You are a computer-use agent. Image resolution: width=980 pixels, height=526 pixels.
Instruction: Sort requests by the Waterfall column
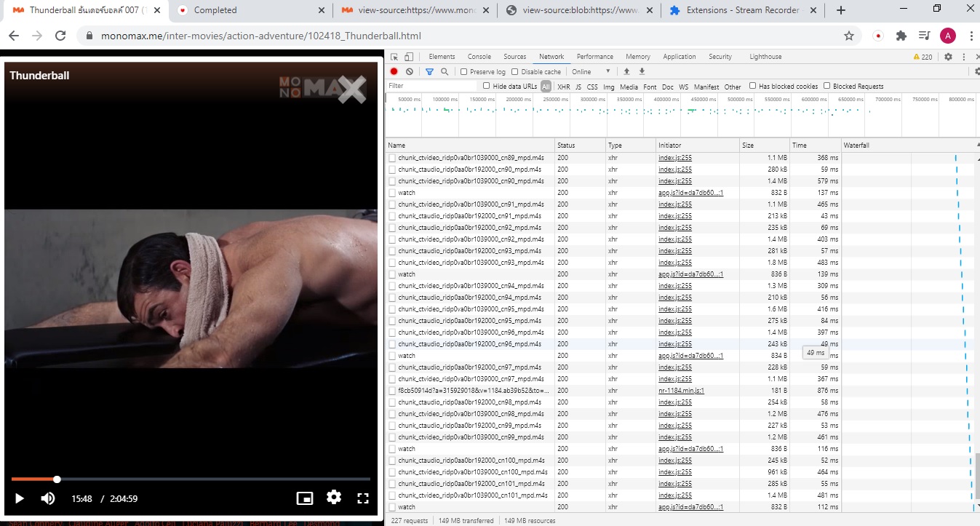click(x=908, y=146)
